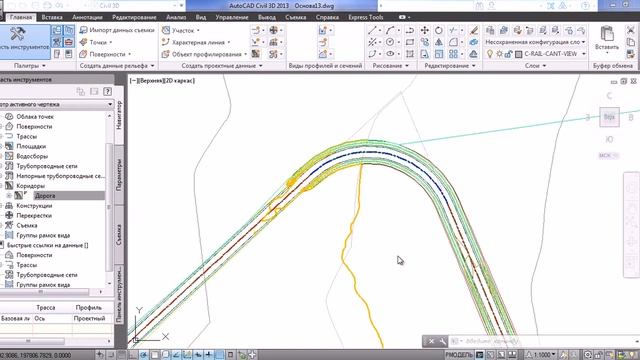This screenshot has height=360, width=640.
Task: Expand the Редактирование panel
Action: [450, 66]
